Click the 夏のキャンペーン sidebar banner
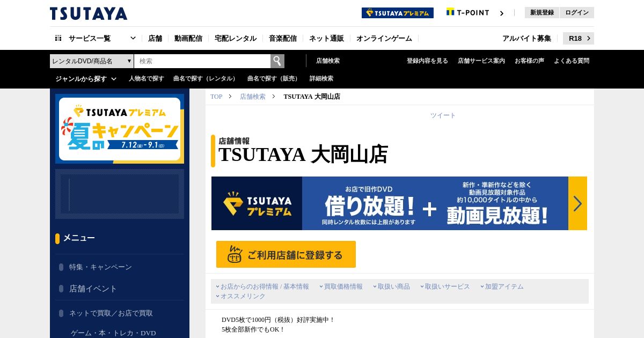The width and height of the screenshot is (644, 338). click(x=120, y=129)
